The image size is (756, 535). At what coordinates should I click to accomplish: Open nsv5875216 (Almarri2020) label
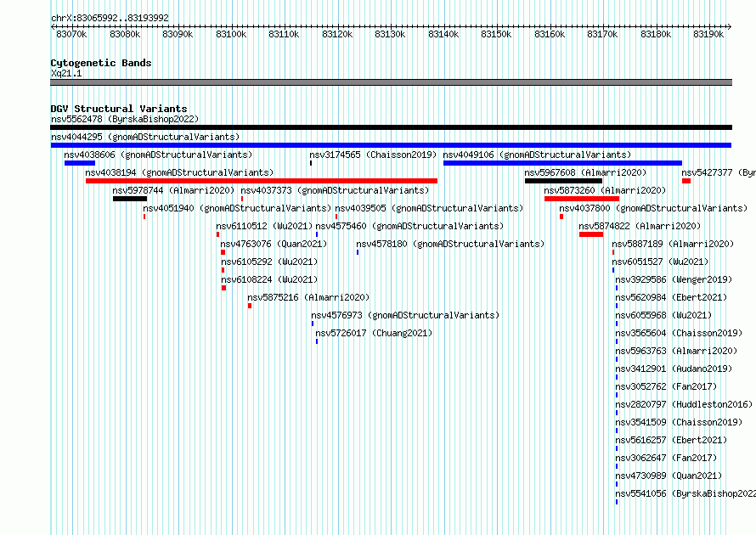(308, 297)
